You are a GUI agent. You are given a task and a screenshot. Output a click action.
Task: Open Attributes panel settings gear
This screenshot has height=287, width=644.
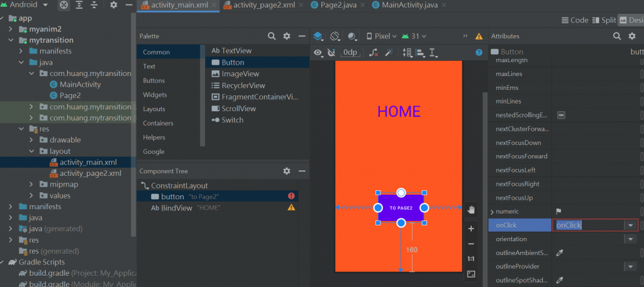tap(632, 36)
